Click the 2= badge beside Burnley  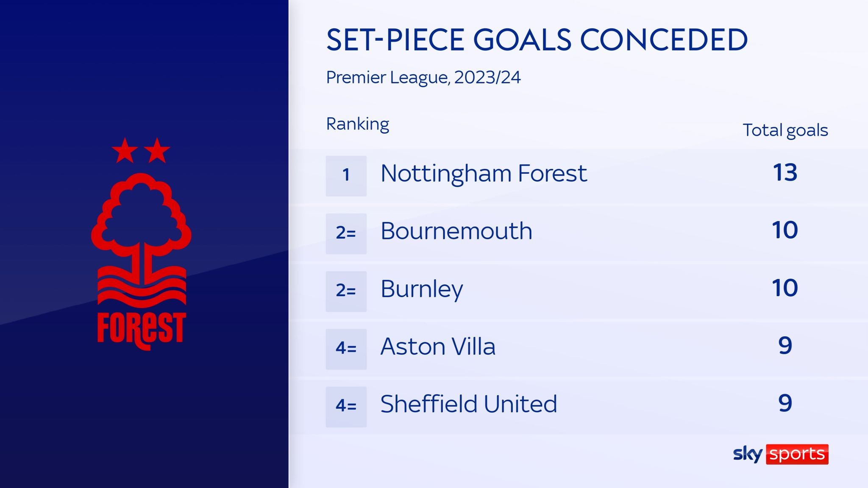coord(346,291)
